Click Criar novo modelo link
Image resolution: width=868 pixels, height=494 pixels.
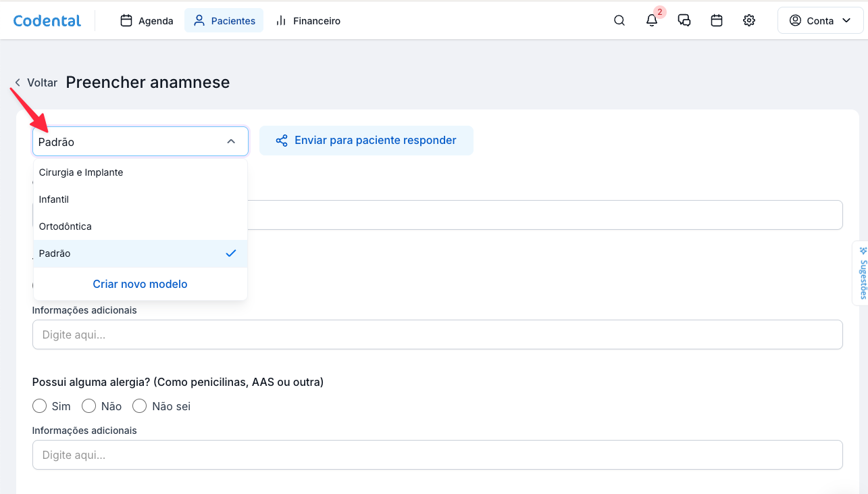[140, 284]
